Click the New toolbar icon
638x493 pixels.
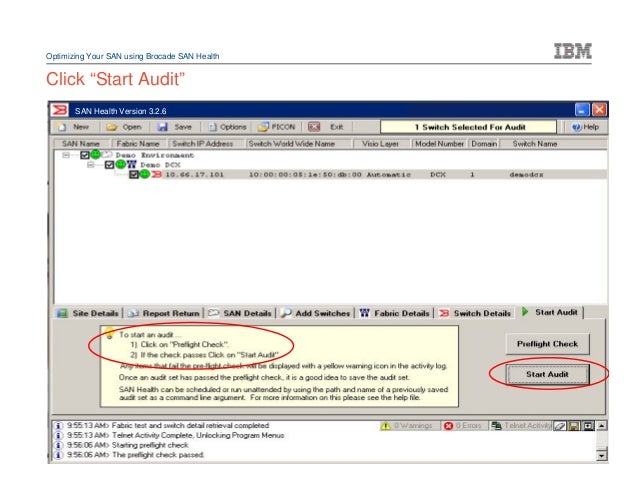61,127
